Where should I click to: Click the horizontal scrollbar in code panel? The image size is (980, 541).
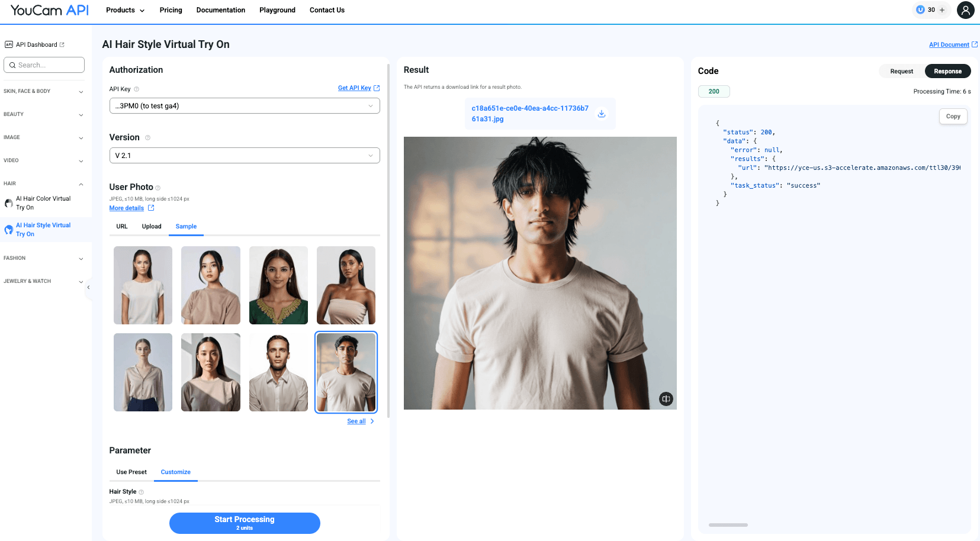click(x=728, y=525)
